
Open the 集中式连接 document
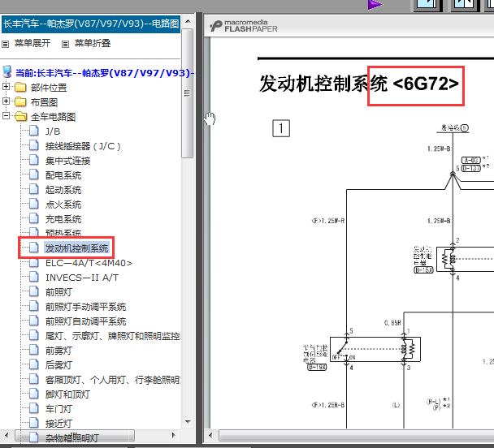(x=67, y=161)
